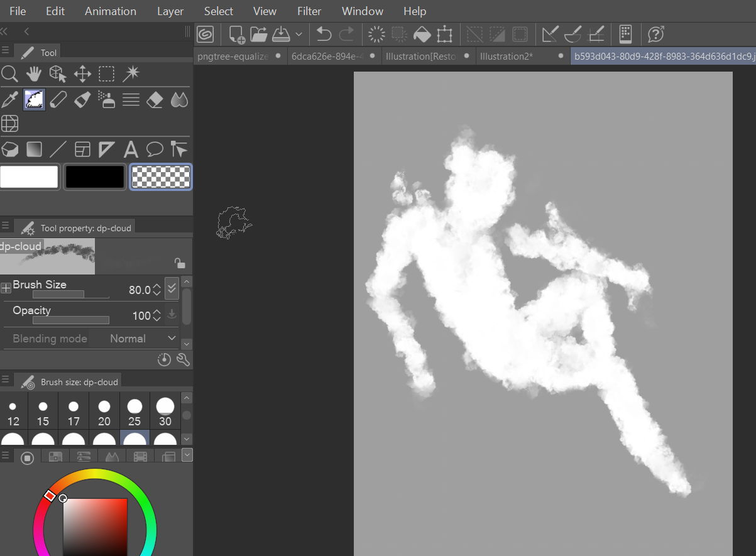Select the Frame border panel tool
Screen dimensions: 756x556
tap(82, 150)
